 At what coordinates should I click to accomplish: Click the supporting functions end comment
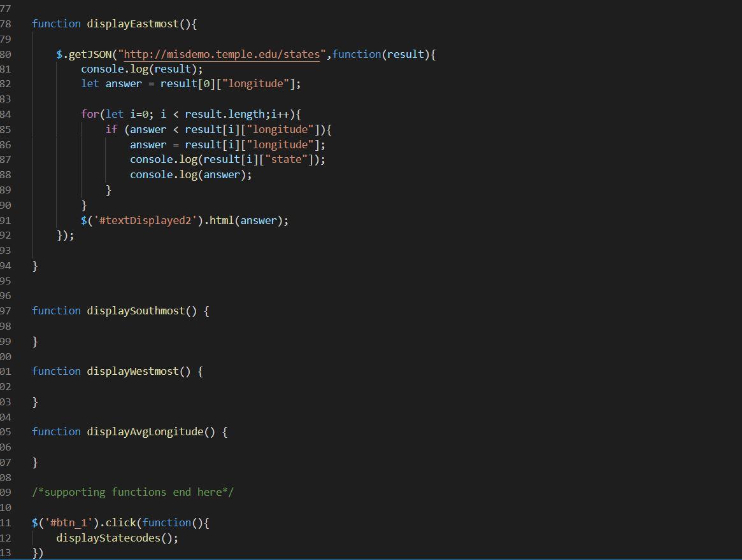[132, 492]
